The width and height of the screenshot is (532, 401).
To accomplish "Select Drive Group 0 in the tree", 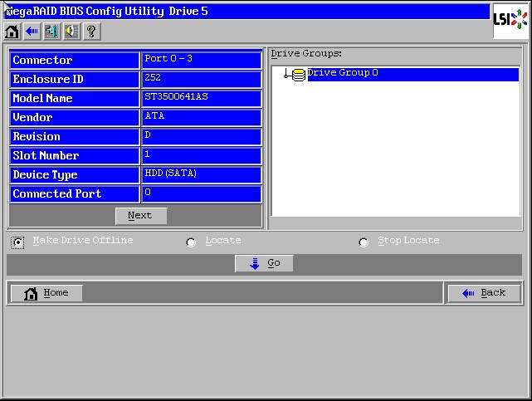I will [x=412, y=74].
